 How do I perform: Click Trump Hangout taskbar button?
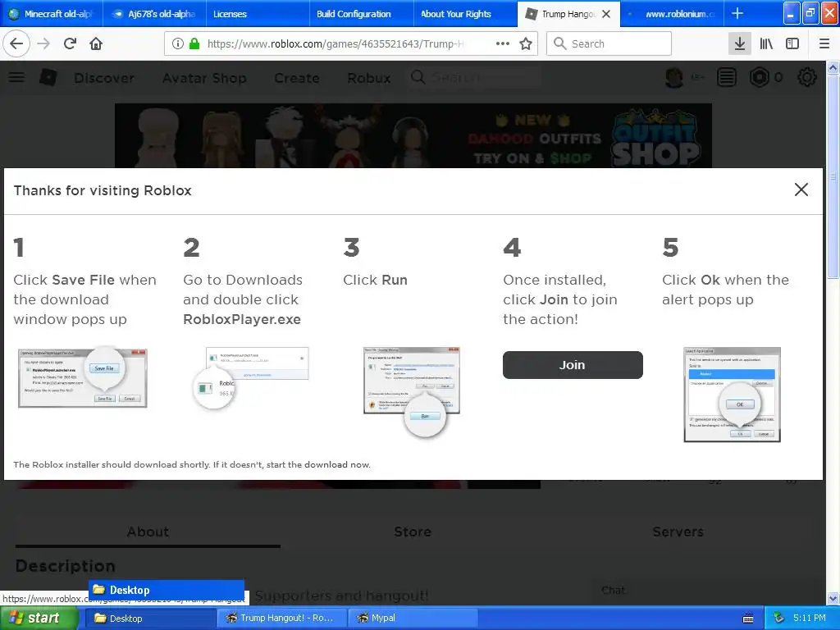point(282,618)
